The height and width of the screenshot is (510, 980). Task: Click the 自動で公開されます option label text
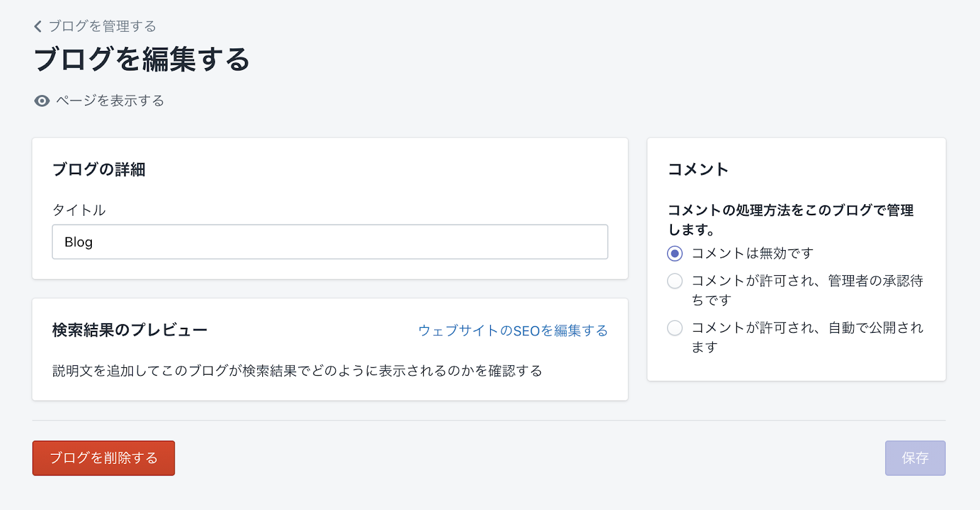(x=807, y=337)
